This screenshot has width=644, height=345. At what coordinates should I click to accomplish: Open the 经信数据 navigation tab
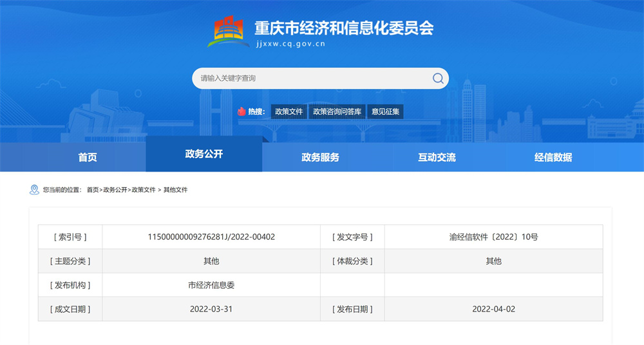553,157
